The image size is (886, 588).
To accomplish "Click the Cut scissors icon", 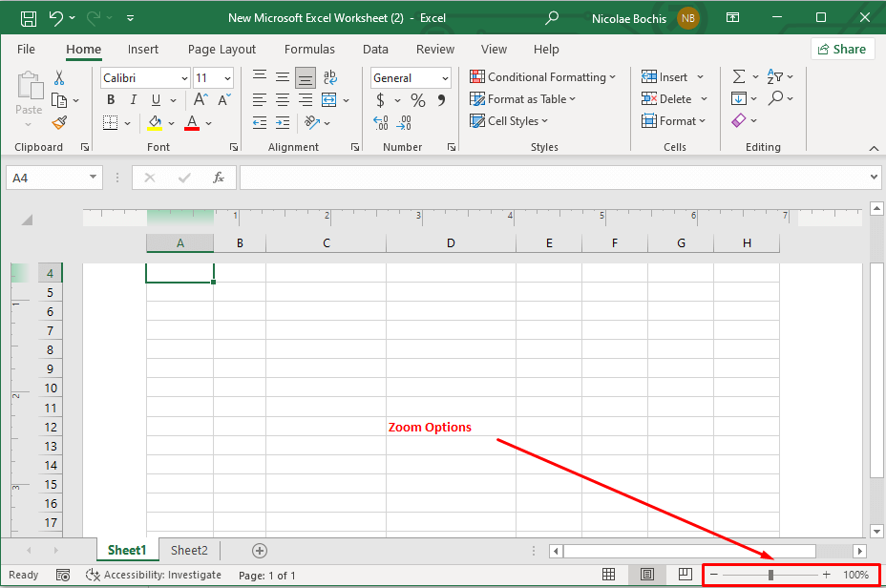I will 59,78.
